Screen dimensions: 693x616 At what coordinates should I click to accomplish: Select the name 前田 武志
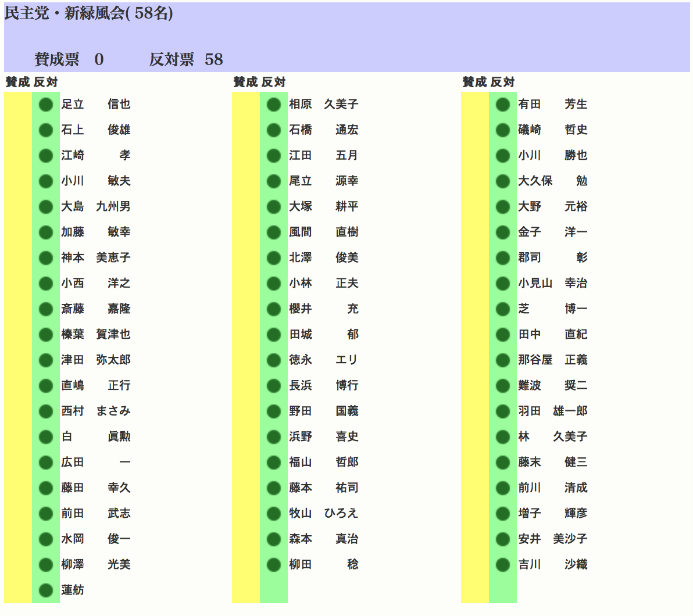pyautogui.click(x=96, y=514)
